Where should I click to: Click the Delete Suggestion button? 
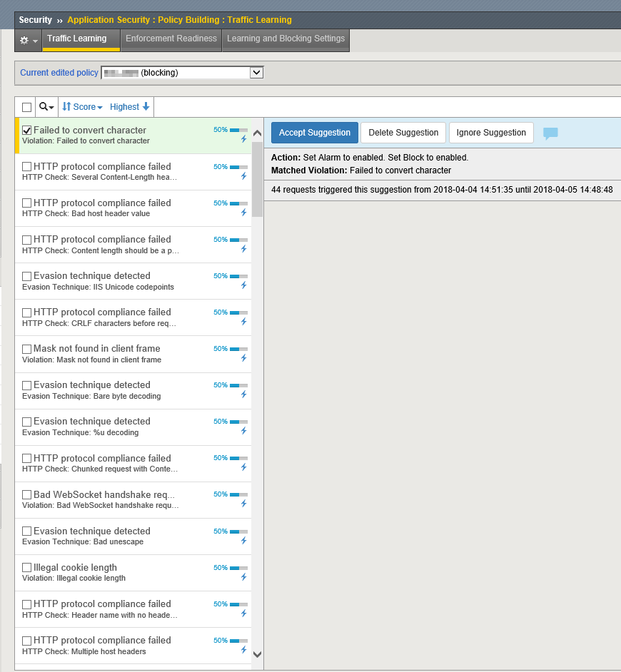(x=403, y=133)
